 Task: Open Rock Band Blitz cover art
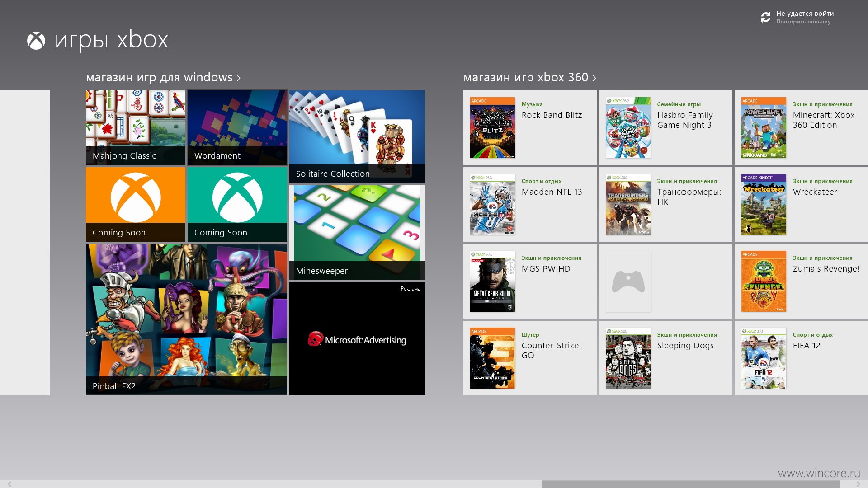point(492,128)
